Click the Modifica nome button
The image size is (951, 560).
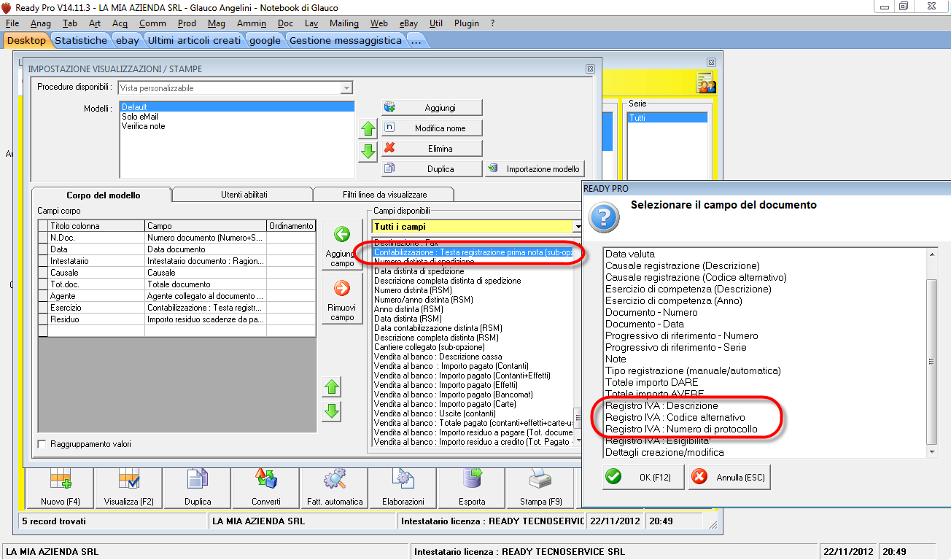click(x=432, y=128)
